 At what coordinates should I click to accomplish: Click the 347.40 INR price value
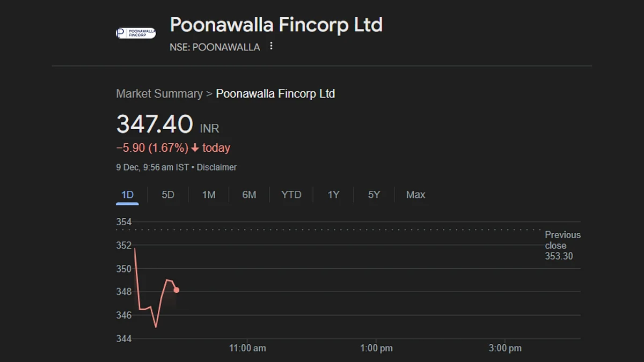click(168, 125)
